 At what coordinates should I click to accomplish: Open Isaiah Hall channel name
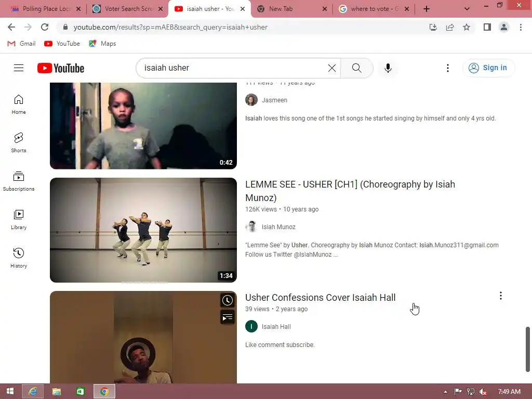(276, 326)
